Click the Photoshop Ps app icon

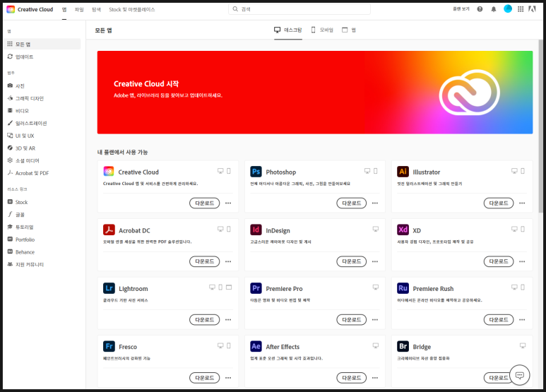click(x=256, y=172)
